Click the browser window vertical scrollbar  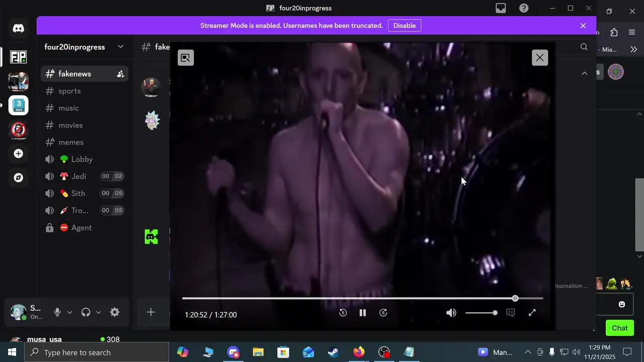(x=639, y=215)
